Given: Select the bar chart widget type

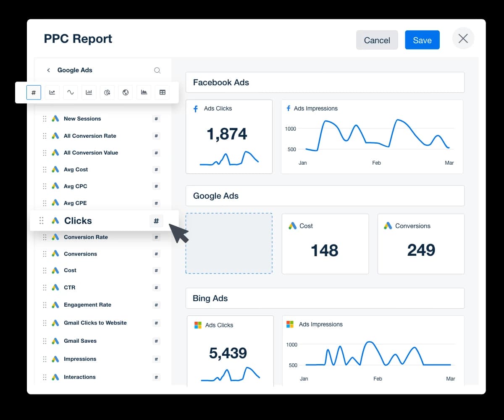Looking at the screenshot, I should [x=89, y=92].
